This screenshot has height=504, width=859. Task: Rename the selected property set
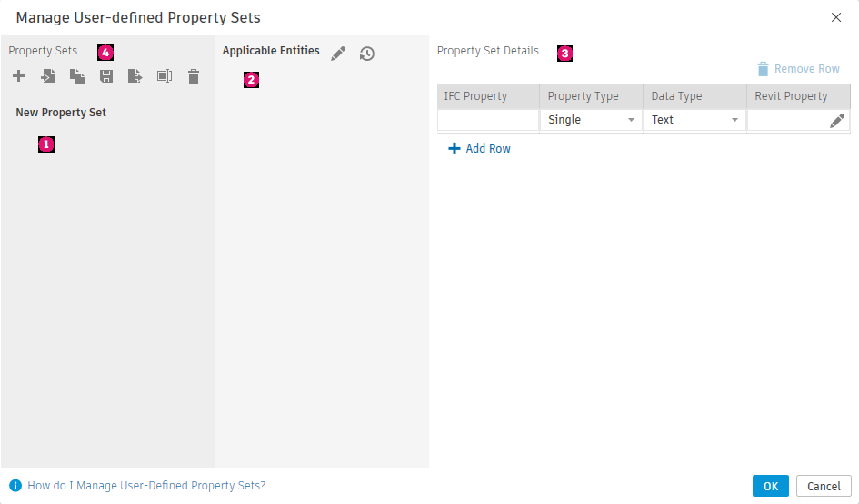coord(164,77)
